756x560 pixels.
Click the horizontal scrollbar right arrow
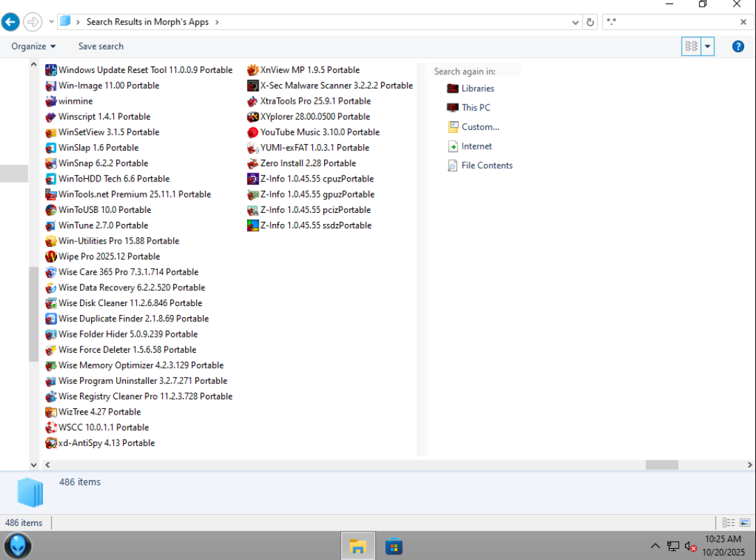749,465
